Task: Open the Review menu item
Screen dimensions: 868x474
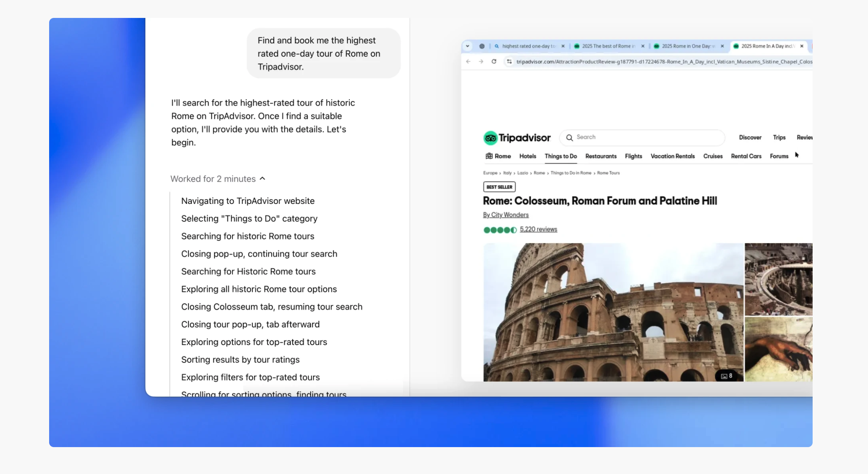Action: coord(804,137)
